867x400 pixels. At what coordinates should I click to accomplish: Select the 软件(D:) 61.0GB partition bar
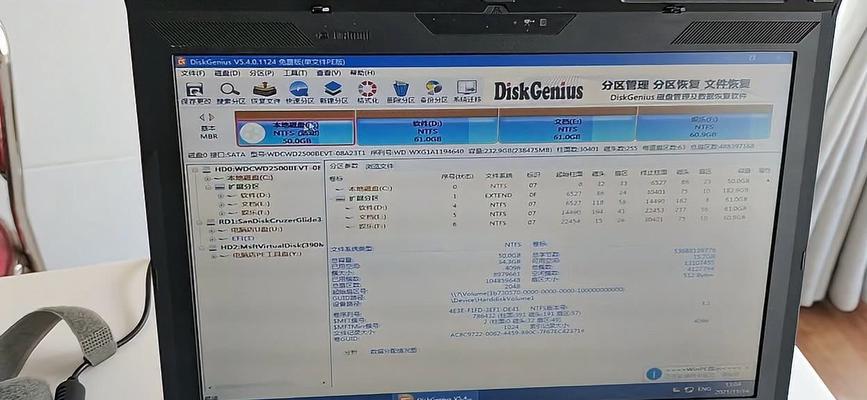(x=427, y=126)
